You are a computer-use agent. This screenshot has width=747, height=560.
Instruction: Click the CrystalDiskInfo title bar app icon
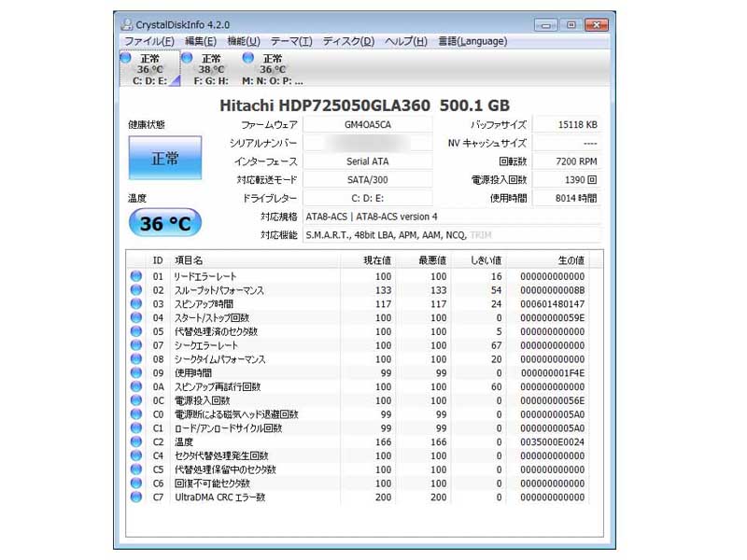click(x=126, y=25)
